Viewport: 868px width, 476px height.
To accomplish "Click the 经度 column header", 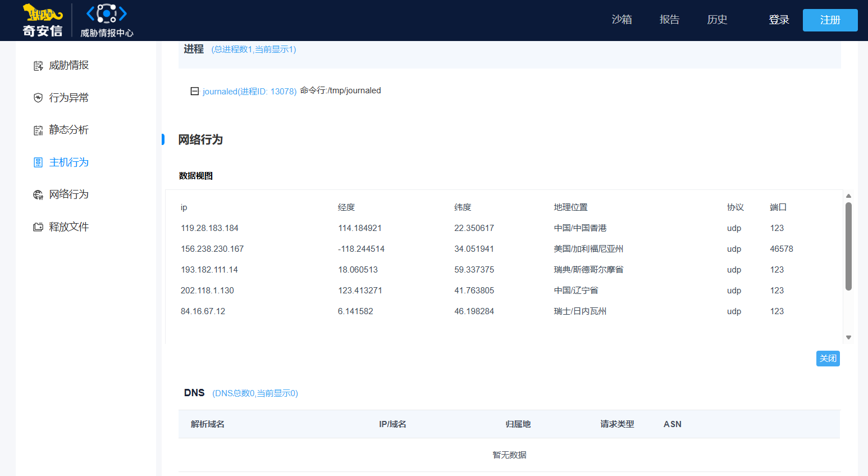I will [346, 207].
